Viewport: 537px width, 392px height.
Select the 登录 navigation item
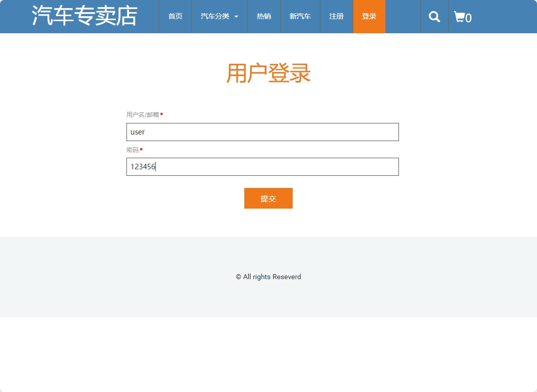coord(369,16)
